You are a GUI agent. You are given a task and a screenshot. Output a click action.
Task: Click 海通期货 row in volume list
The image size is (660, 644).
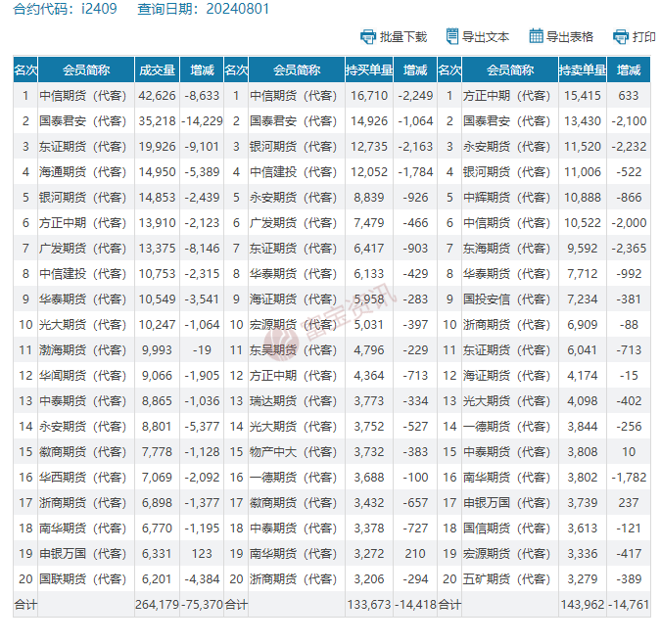pos(82,172)
